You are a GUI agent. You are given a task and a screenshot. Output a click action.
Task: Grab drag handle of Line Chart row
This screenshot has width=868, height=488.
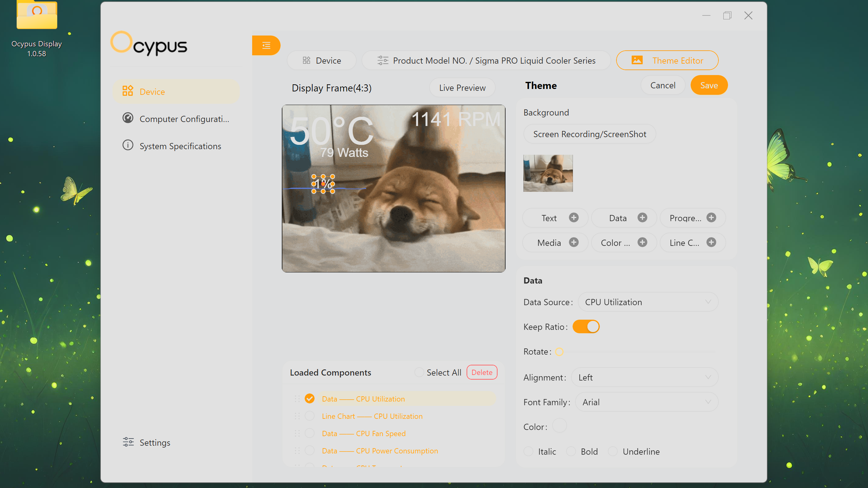[297, 416]
